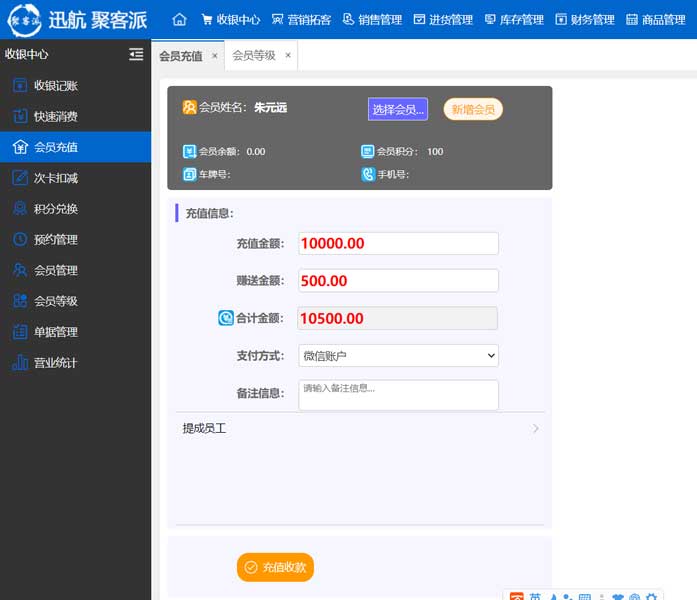Click the 积分兑换 badge icon
The image size is (697, 600).
point(20,208)
